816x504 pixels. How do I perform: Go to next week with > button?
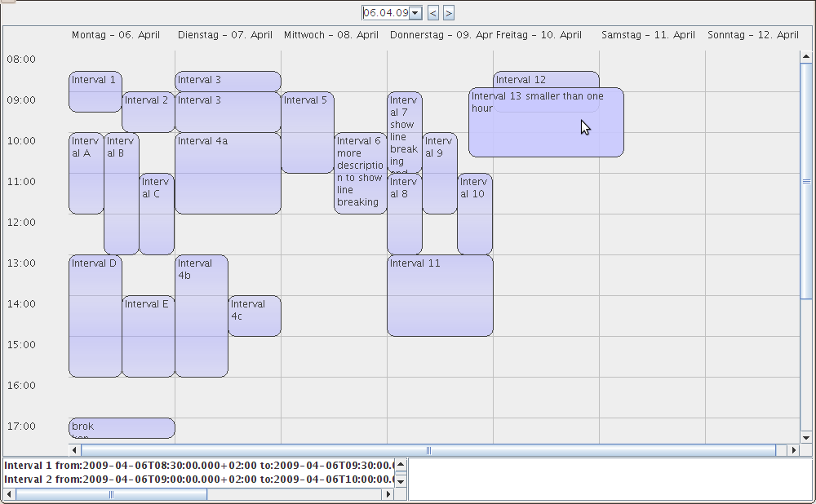click(x=449, y=12)
